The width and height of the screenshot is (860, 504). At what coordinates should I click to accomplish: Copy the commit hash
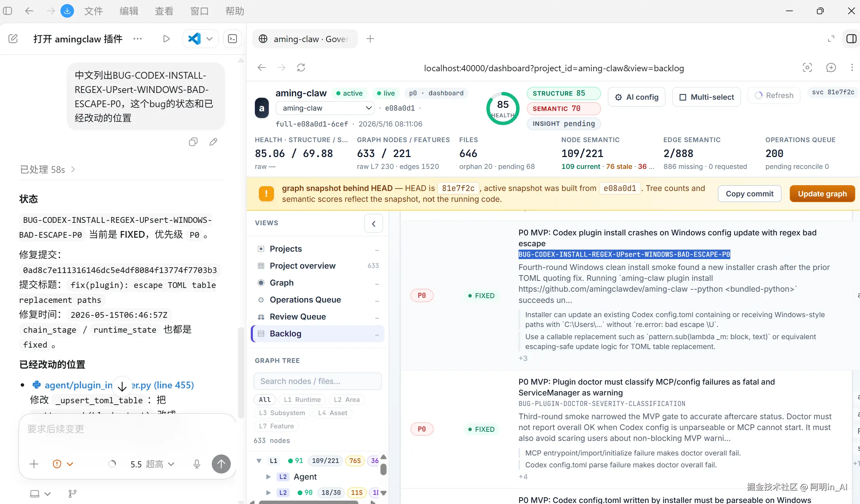click(x=749, y=194)
